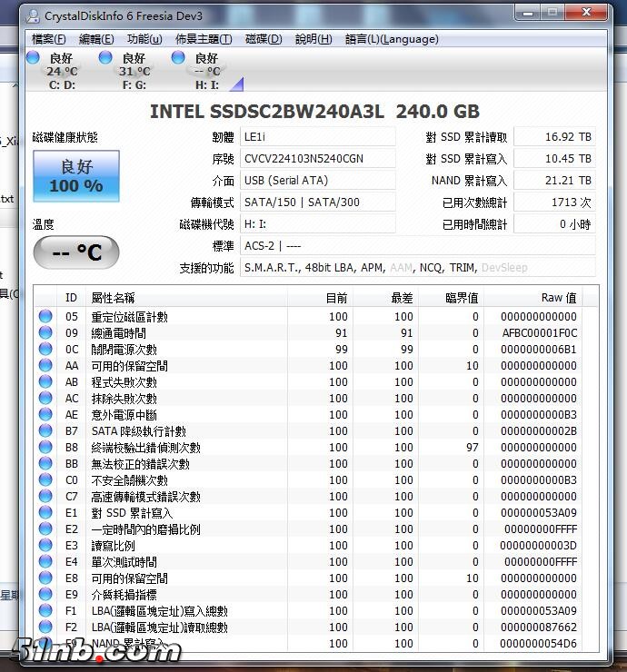Click the standard field ACS-2
Screen dimensions: 627x672
point(418,246)
